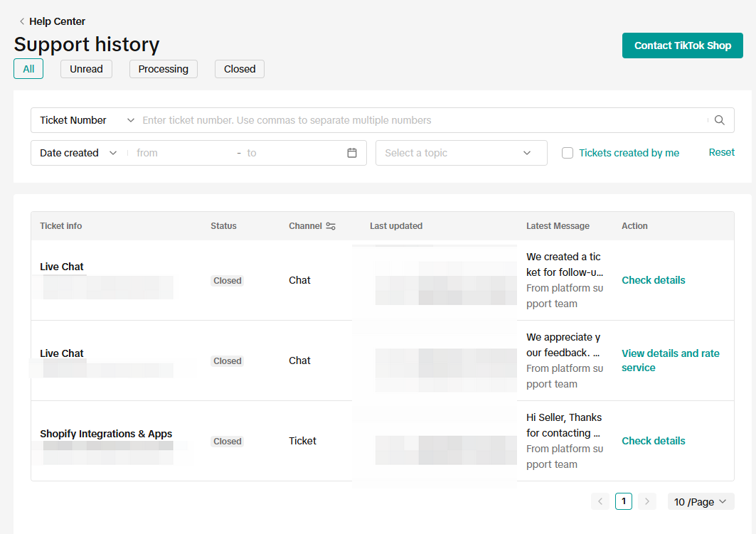Viewport: 756px width, 534px height.
Task: Open View details and rate service
Action: click(670, 361)
